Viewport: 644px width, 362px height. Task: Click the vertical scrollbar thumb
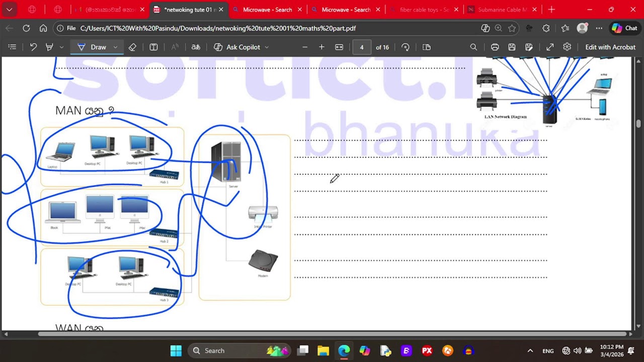pos(638,123)
